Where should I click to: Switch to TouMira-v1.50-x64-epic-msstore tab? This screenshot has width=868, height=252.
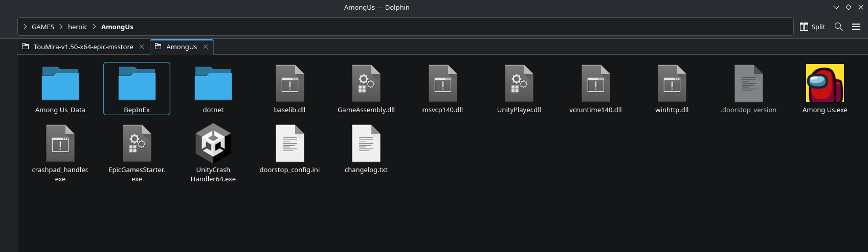(83, 47)
